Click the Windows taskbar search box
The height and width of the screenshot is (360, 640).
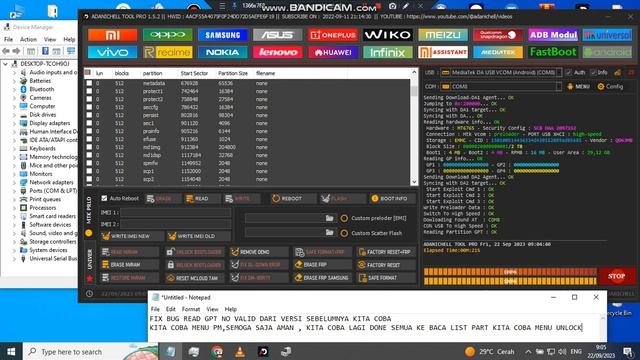[90, 351]
